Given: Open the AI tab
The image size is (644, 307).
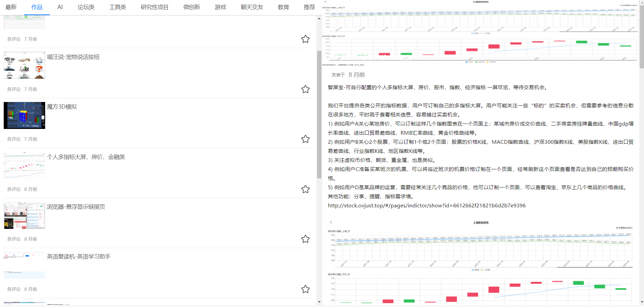Looking at the screenshot, I should 60,7.
